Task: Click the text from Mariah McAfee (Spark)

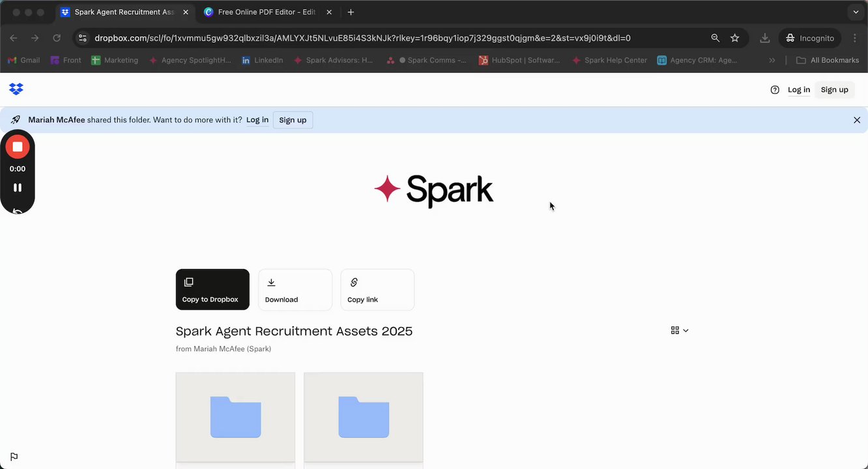Action: (x=224, y=349)
